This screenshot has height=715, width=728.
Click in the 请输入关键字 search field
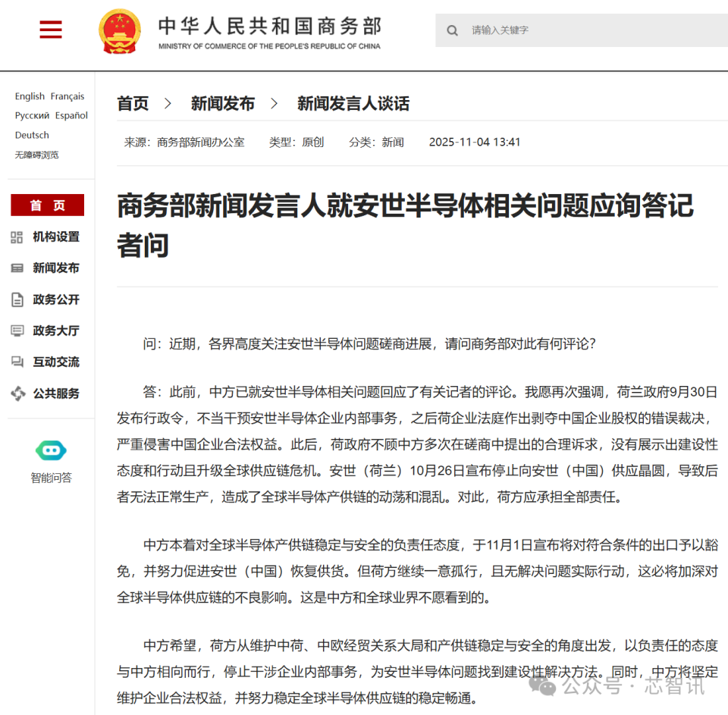click(531, 30)
